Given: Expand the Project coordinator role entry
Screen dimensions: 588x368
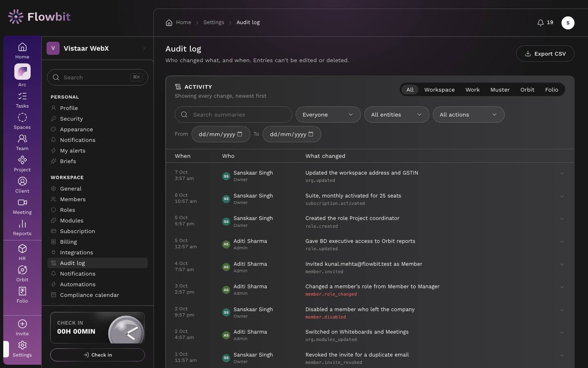Looking at the screenshot, I should (x=562, y=219).
